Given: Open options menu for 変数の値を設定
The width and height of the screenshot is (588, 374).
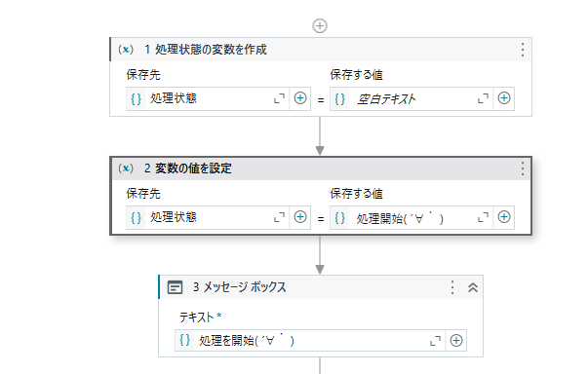Looking at the screenshot, I should (523, 168).
